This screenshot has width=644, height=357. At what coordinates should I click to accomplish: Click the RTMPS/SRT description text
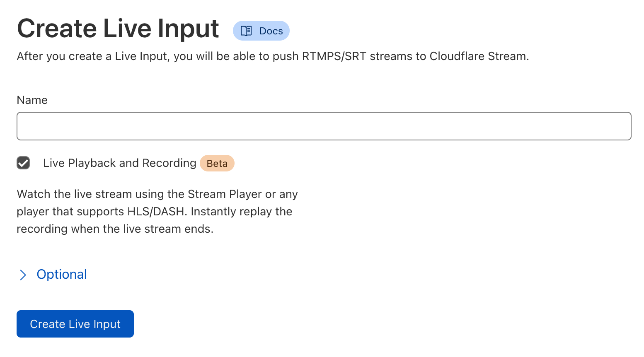coord(273,56)
